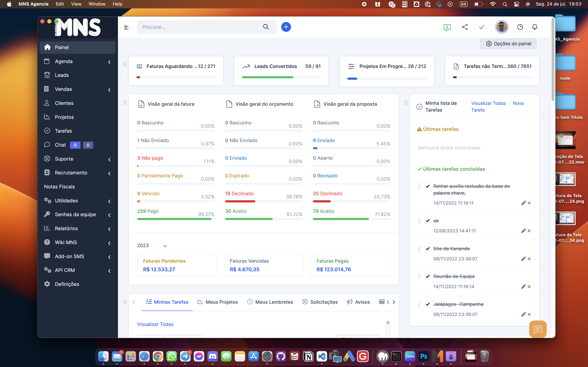Uncheck the 'Reunião de Equipe' task checkbox
This screenshot has width=588, height=367.
coord(428,276)
